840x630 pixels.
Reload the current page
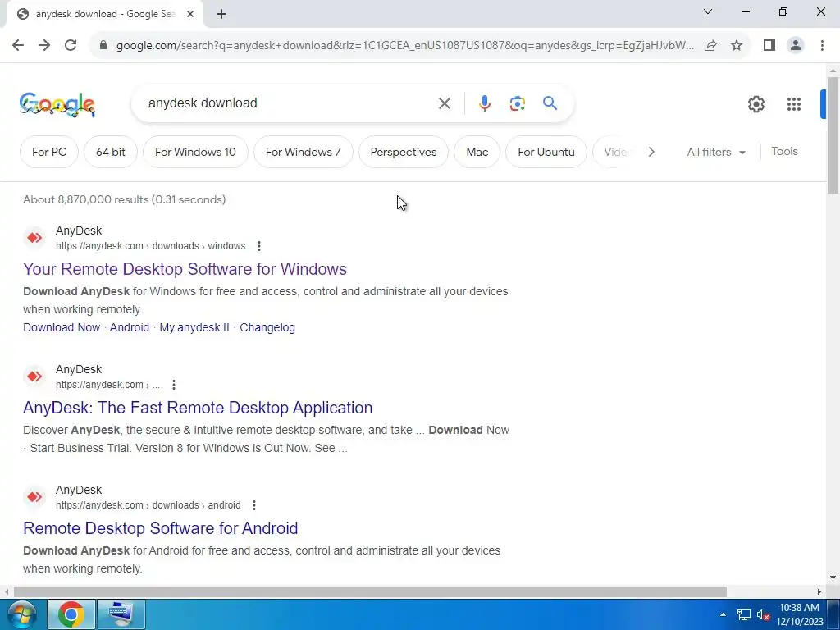(x=71, y=45)
